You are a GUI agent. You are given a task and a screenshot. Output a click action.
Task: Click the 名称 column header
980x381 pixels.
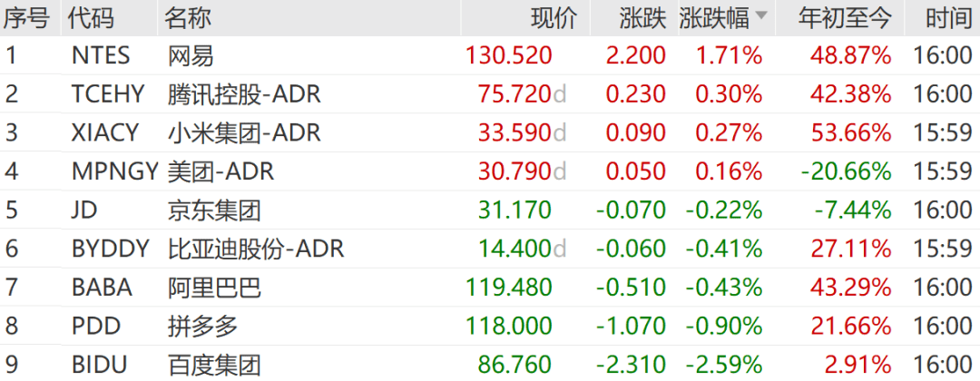[188, 18]
